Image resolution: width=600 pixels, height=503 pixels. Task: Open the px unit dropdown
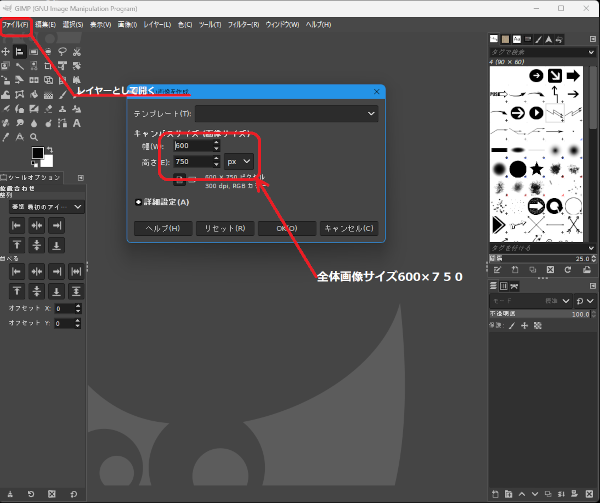click(x=239, y=161)
